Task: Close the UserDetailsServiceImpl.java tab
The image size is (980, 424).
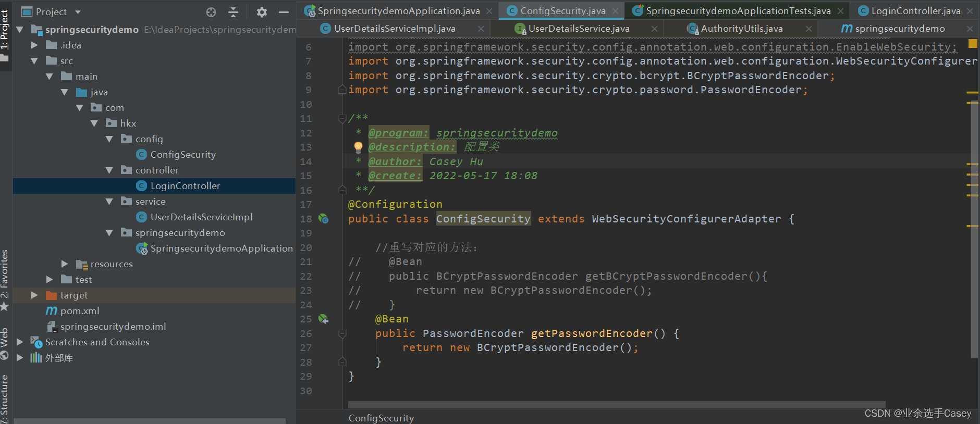Action: [x=481, y=29]
